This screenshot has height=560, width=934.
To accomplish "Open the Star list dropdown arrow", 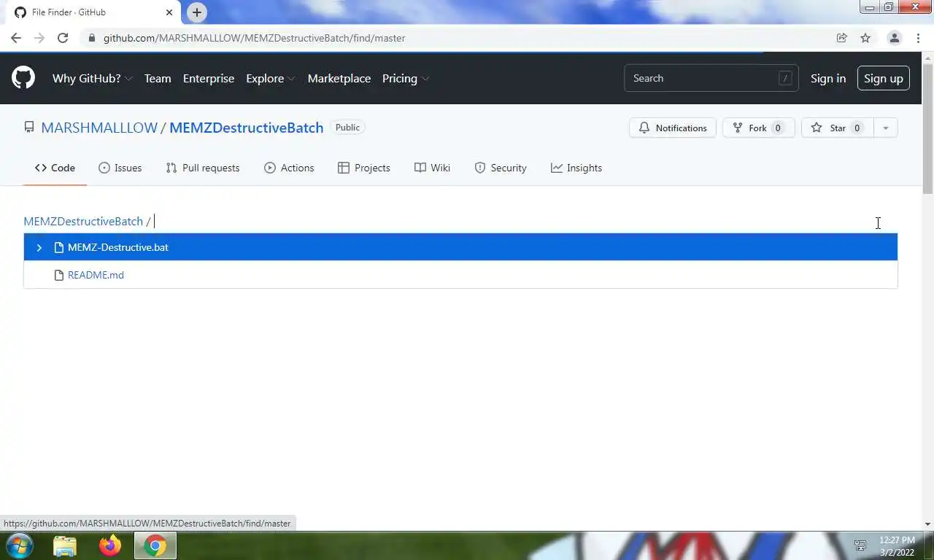I will [885, 128].
